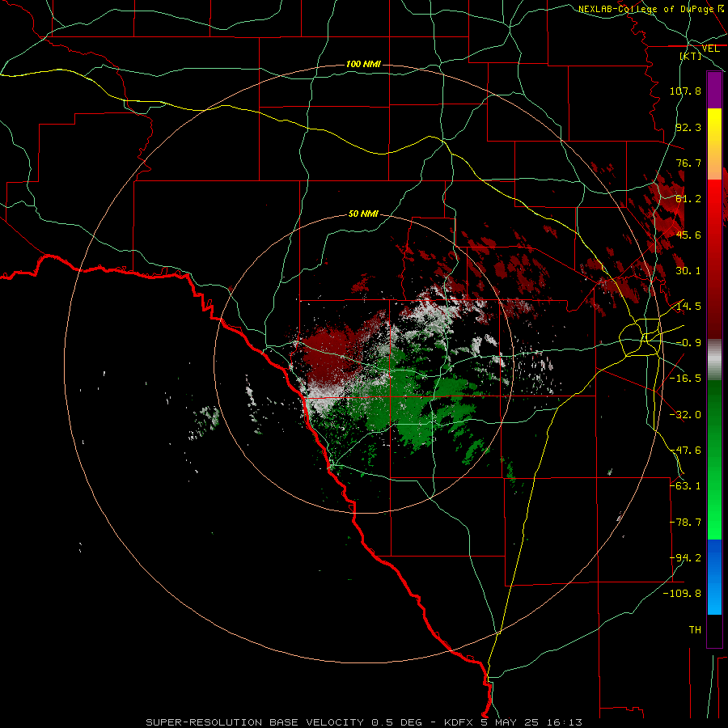Click the 14.5 velocity scale value
The width and height of the screenshot is (728, 728).
(x=688, y=307)
